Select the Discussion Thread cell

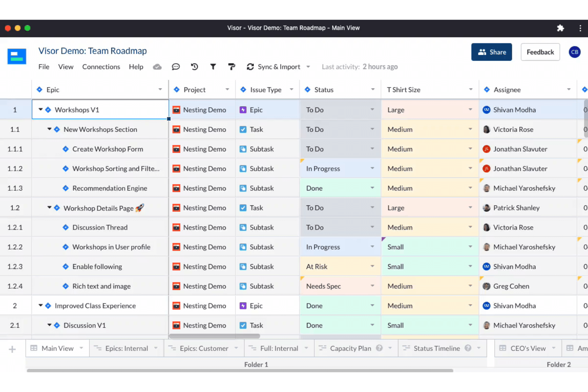click(x=100, y=227)
